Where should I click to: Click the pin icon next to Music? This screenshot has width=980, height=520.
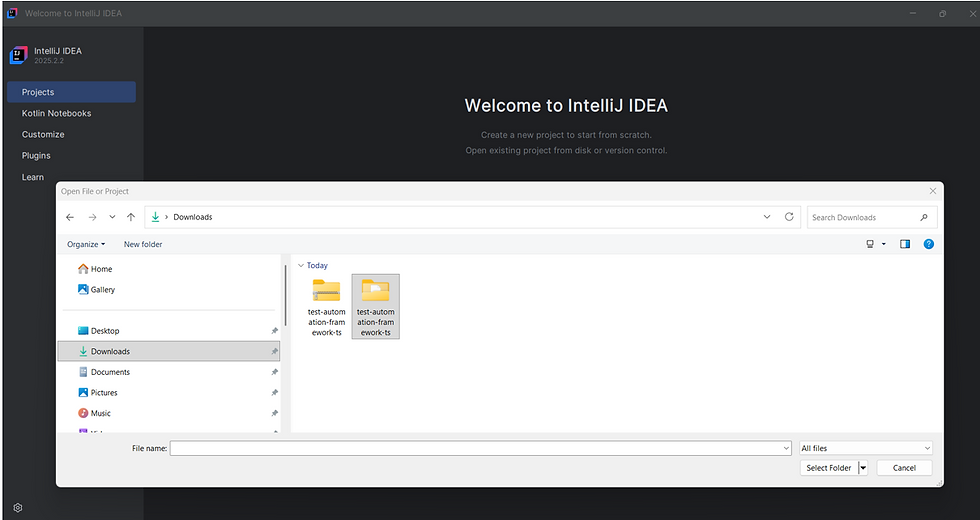(x=274, y=413)
